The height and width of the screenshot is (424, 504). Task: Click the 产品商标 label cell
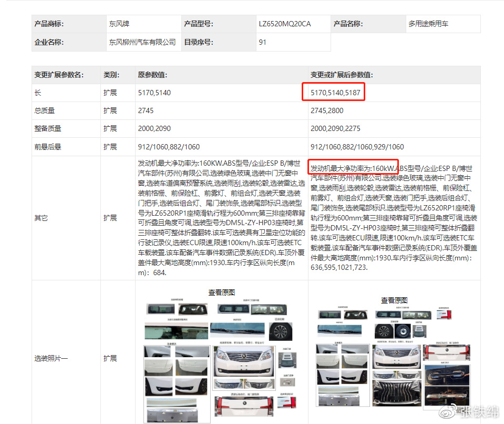point(69,24)
